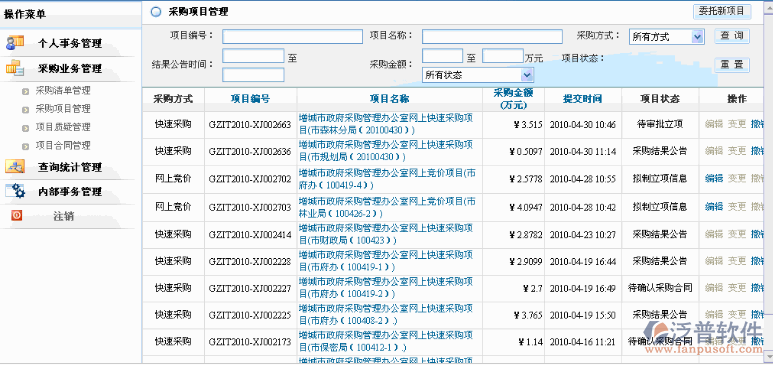
Task: Click into the 项目名称 input field
Action: [492, 36]
